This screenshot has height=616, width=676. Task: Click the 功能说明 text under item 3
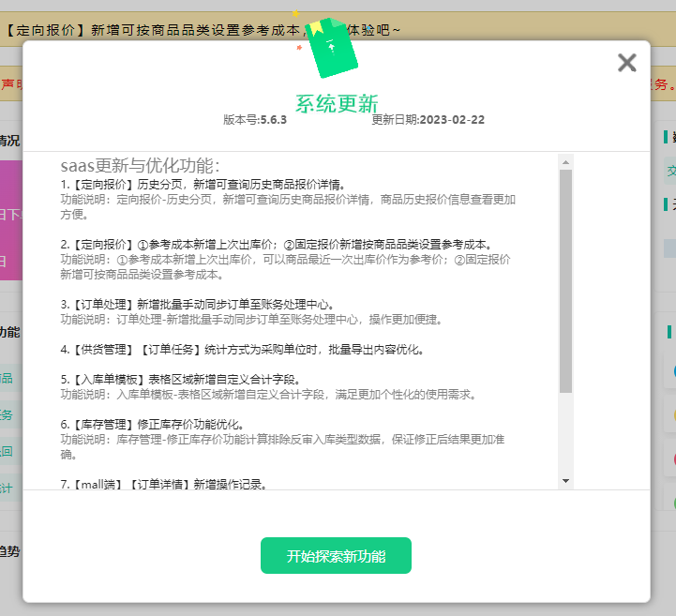click(251, 320)
